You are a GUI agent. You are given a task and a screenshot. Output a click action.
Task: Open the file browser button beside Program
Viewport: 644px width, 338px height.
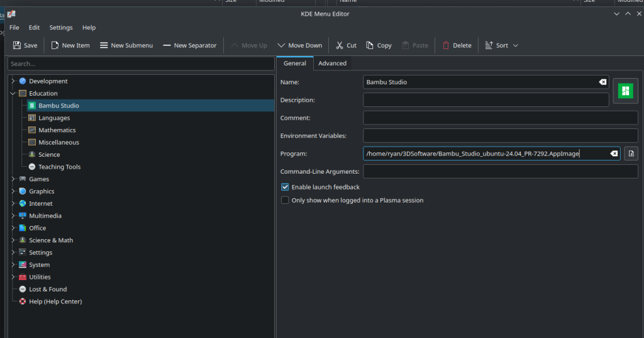tap(631, 154)
